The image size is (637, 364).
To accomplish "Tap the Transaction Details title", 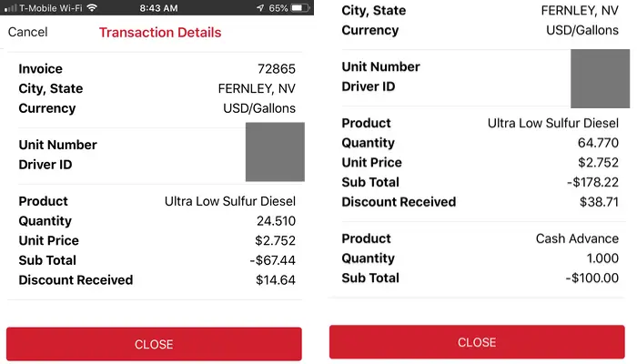I will 160,33.
